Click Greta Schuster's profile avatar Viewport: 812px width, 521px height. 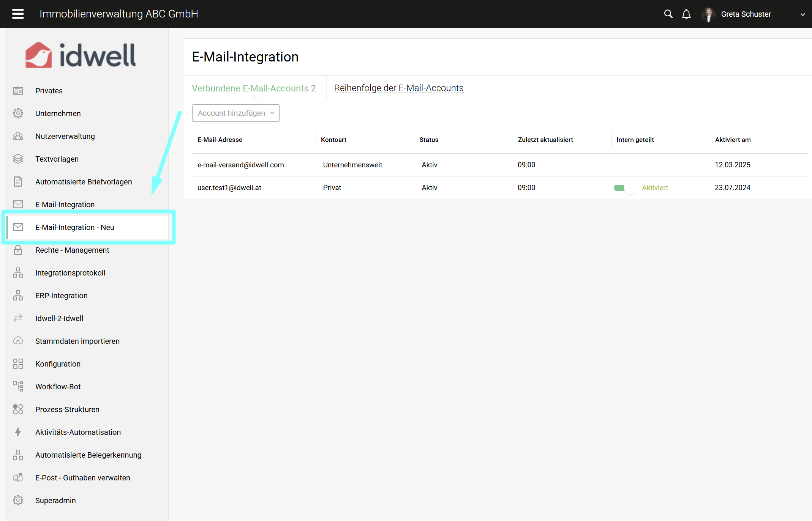point(708,14)
